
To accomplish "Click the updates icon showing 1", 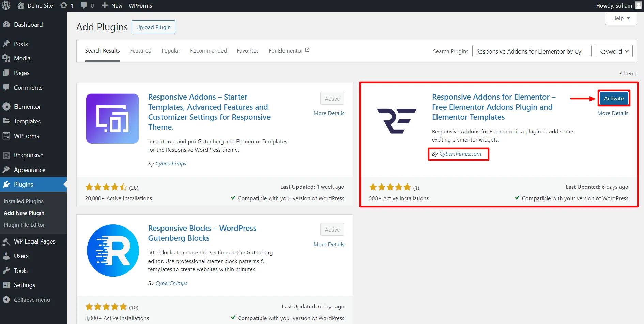I will pyautogui.click(x=63, y=5).
